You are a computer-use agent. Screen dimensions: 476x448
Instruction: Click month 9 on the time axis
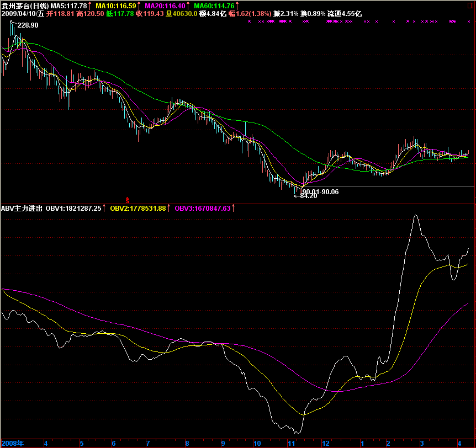223,443
